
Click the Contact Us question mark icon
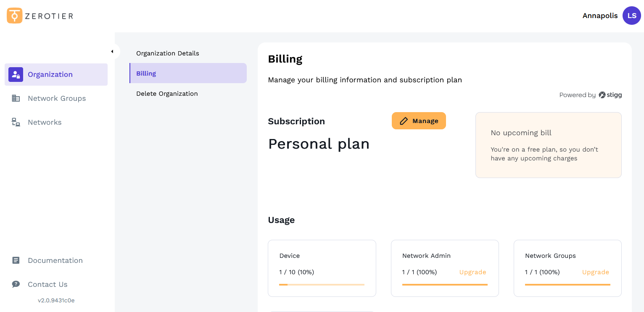coord(16,284)
